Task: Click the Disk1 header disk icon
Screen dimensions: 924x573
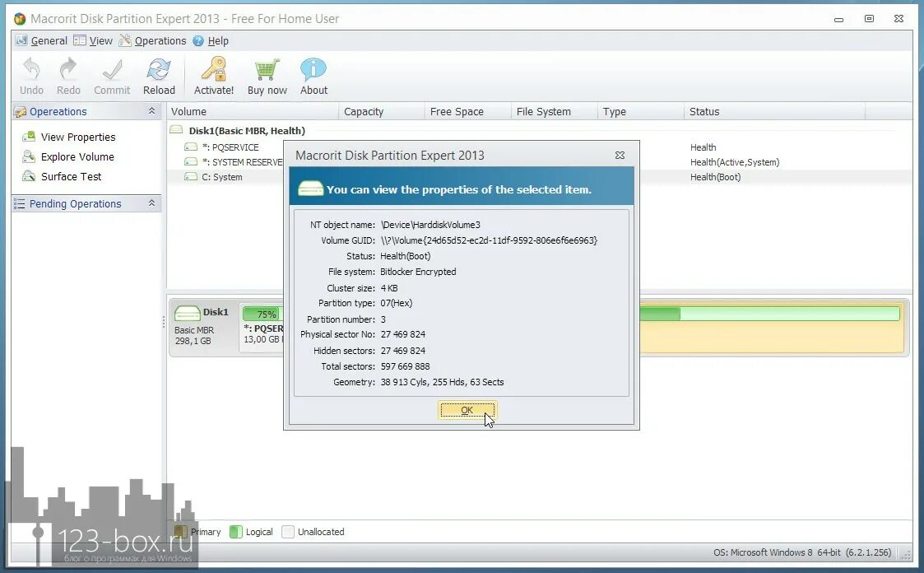Action: tap(176, 130)
